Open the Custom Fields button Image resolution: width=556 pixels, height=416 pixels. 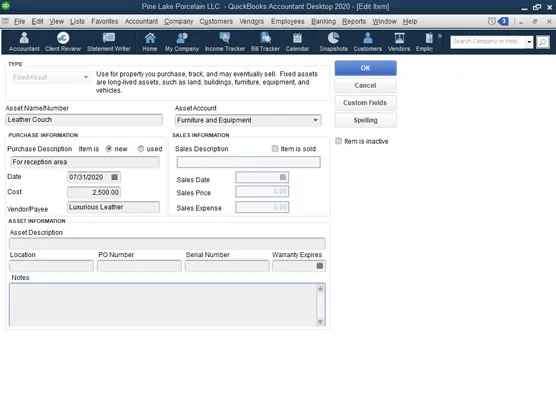click(365, 103)
